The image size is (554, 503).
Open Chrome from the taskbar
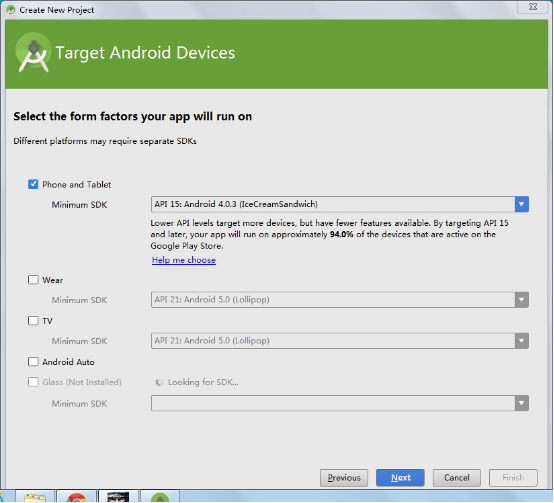click(x=76, y=496)
